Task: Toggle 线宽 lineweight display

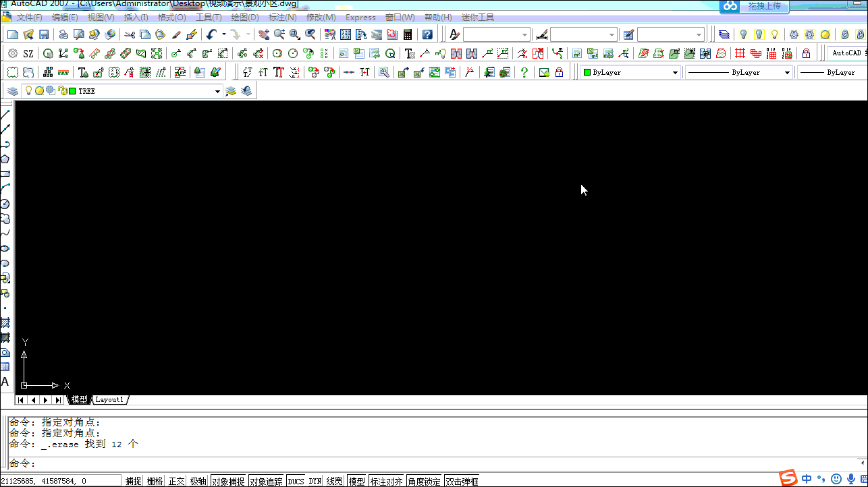Action: coord(334,481)
